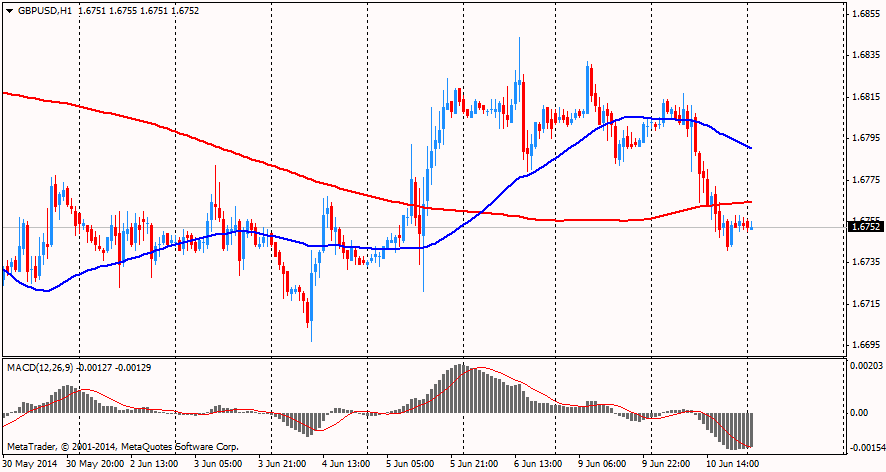Click the 0.00203 MACD scale value
The width and height of the screenshot is (886, 472).
pyautogui.click(x=867, y=368)
